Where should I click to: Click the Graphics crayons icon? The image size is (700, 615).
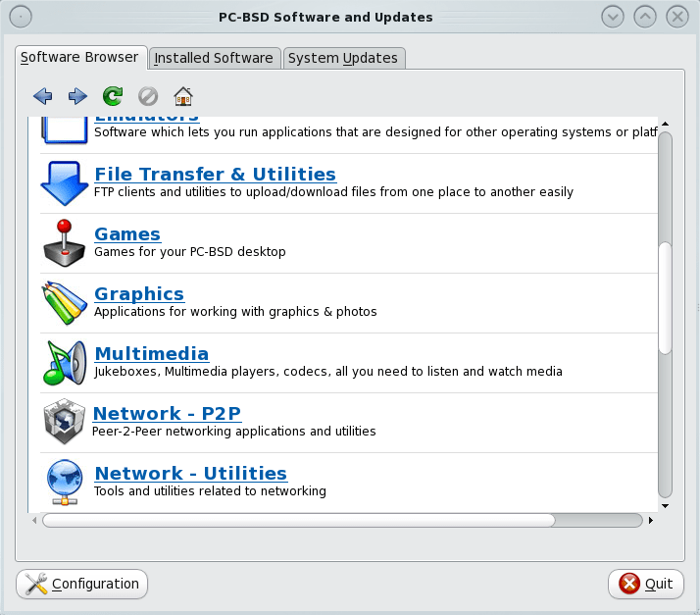pos(65,303)
